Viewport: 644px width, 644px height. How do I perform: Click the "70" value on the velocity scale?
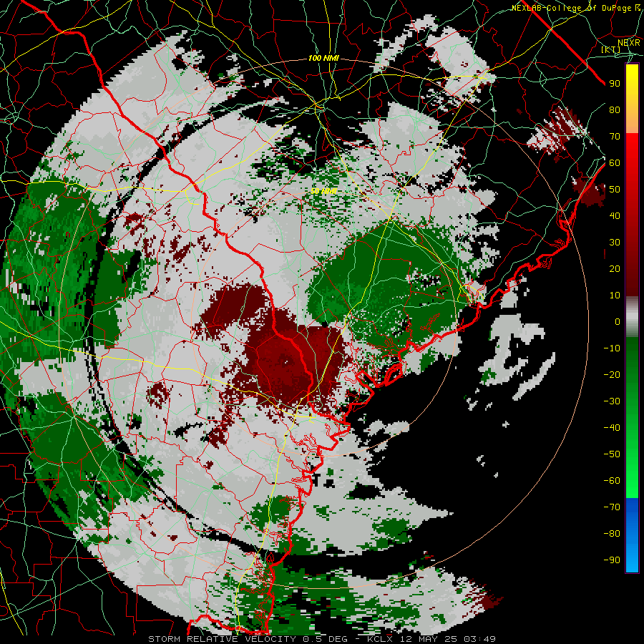615,137
